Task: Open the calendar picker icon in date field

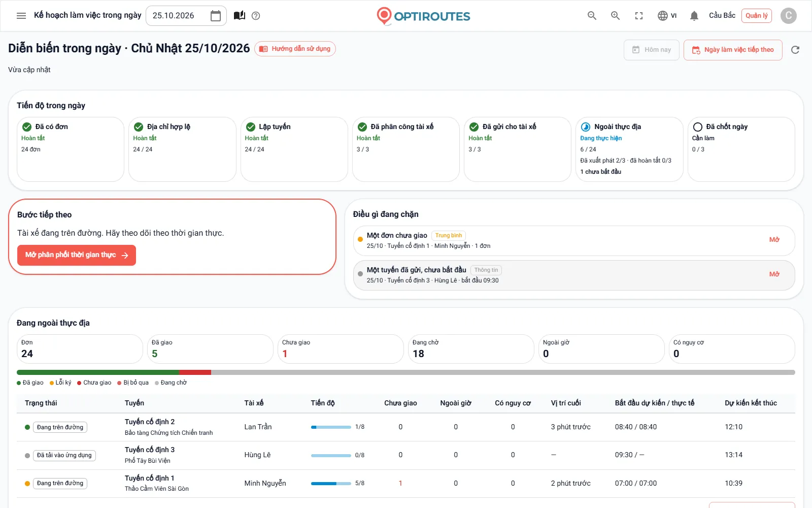Action: [216, 16]
